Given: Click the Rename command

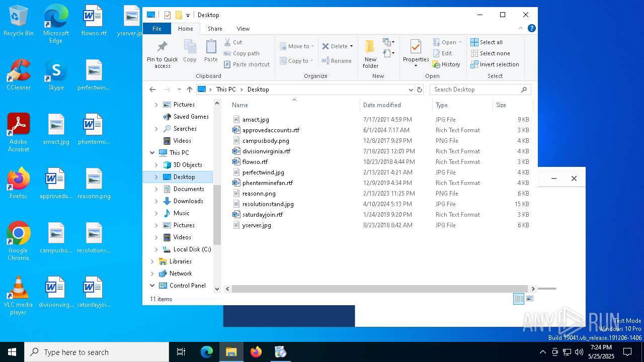Looking at the screenshot, I should (337, 61).
